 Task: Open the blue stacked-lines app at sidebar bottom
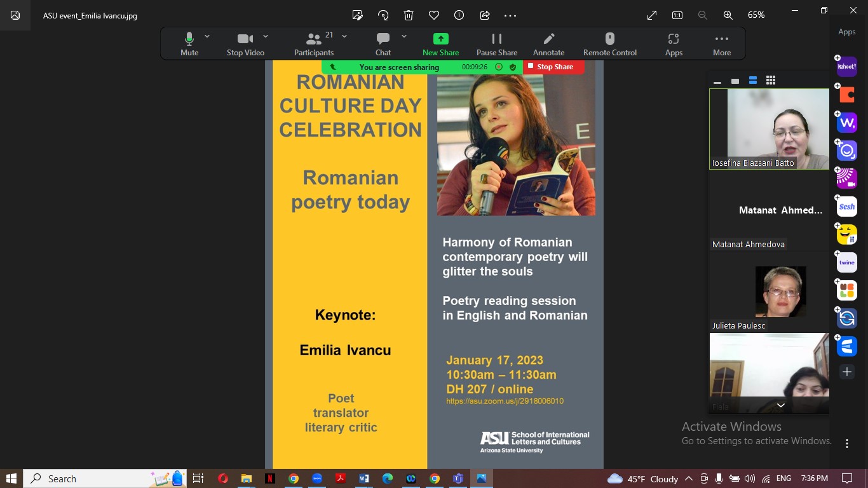coord(846,346)
